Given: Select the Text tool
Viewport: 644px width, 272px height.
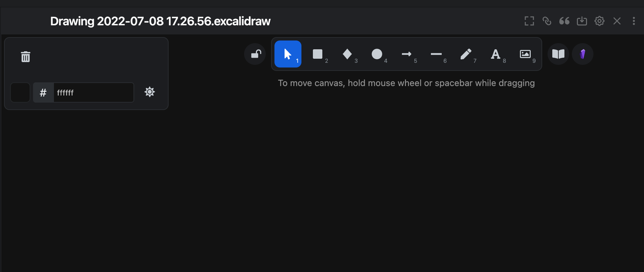Looking at the screenshot, I should tap(495, 54).
